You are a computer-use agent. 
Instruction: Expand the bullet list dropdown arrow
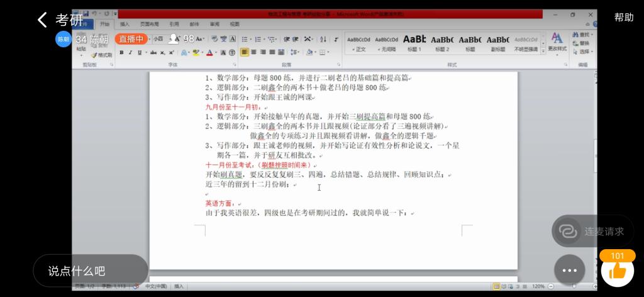[x=251, y=39]
